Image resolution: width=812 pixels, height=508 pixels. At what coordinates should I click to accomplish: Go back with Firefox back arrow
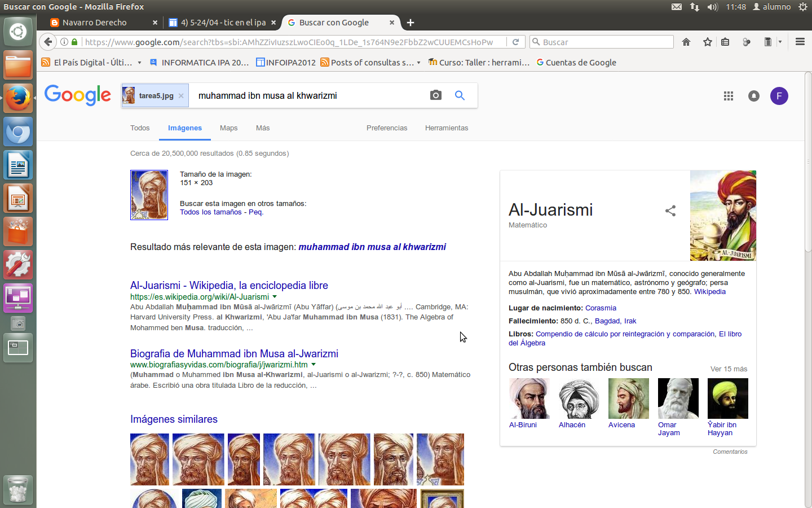[x=48, y=42]
